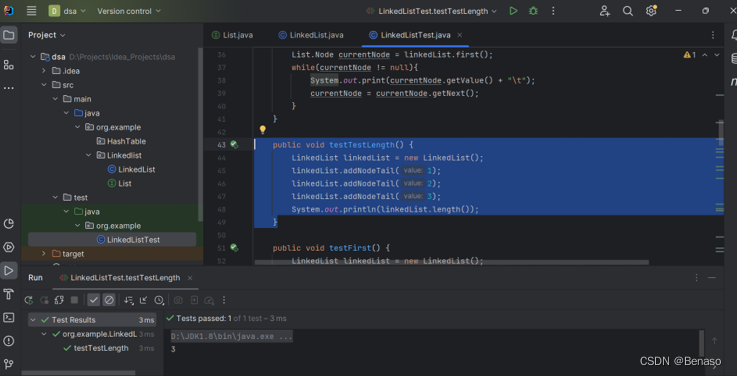Go to next highlighted error arrow
Viewport: 737px width, 376px height.
(717, 55)
